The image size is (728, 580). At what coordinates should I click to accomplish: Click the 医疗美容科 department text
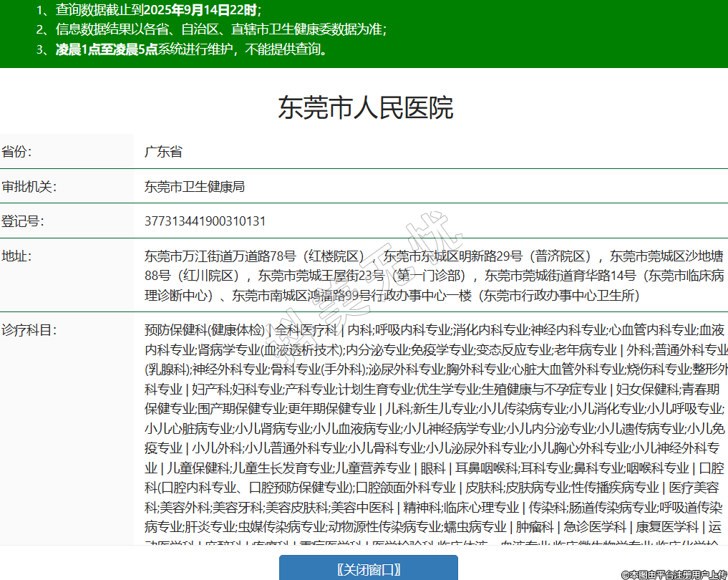(x=693, y=488)
